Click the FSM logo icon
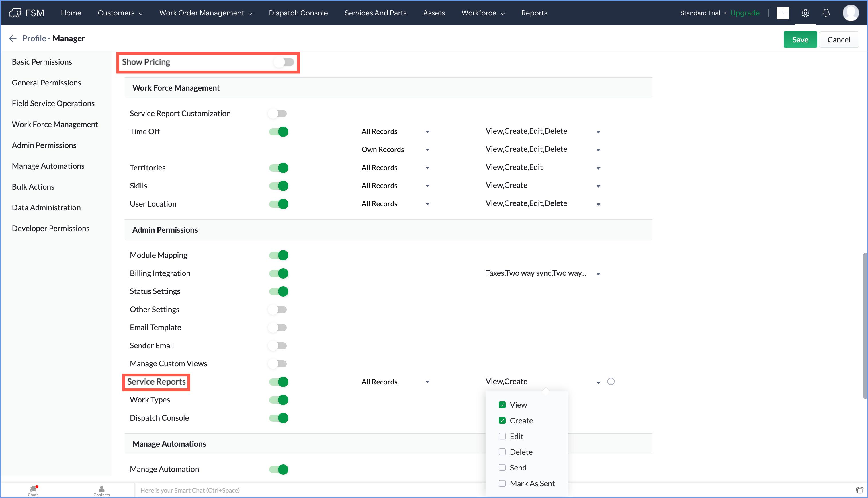Viewport: 868px width, 498px height. 15,13
